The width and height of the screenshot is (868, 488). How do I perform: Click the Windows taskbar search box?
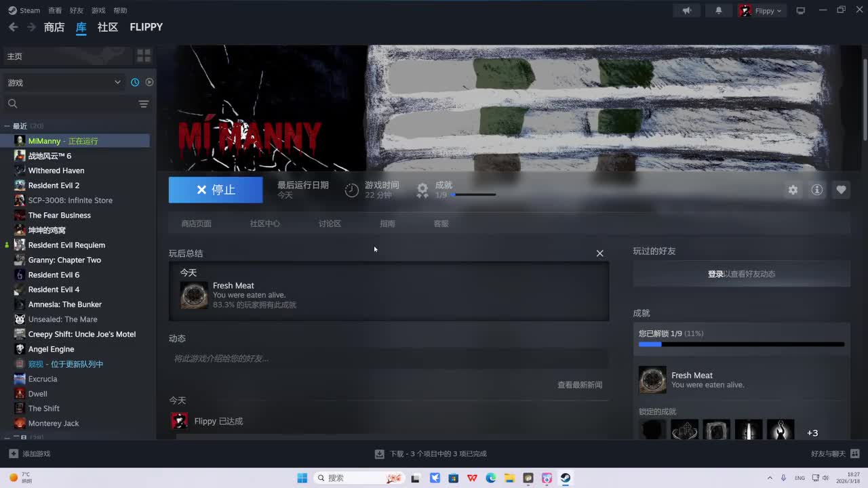click(x=359, y=478)
